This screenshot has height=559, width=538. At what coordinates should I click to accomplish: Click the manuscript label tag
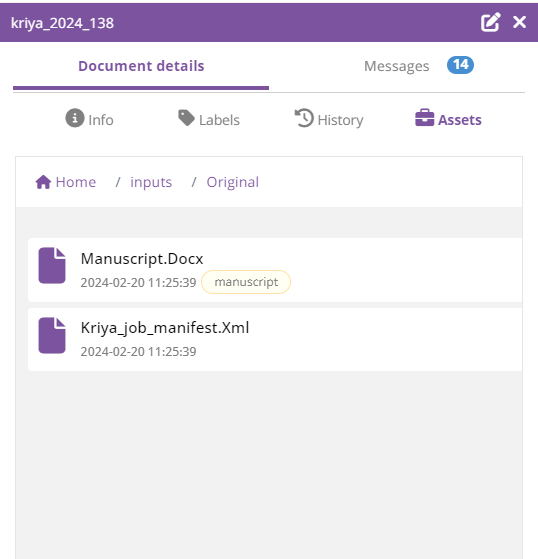[246, 282]
